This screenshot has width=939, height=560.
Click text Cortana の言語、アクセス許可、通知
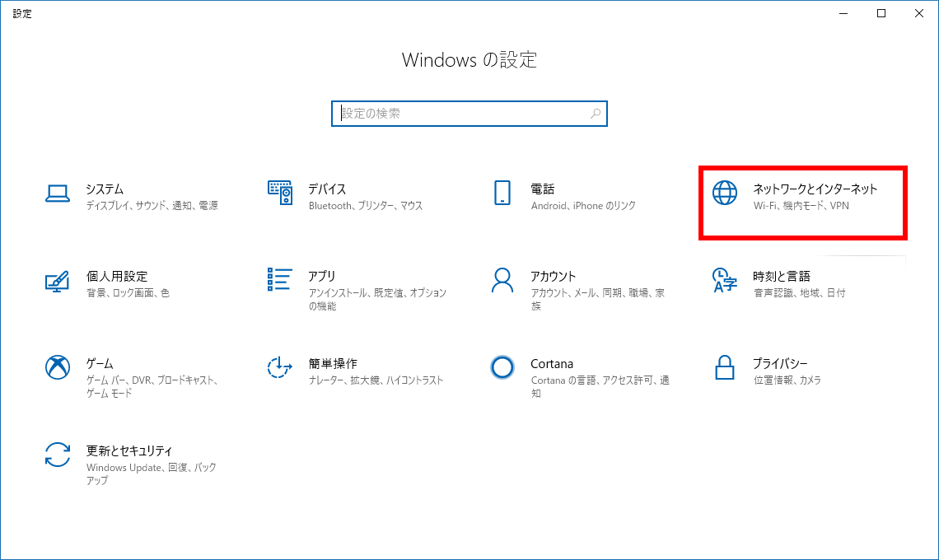600,387
